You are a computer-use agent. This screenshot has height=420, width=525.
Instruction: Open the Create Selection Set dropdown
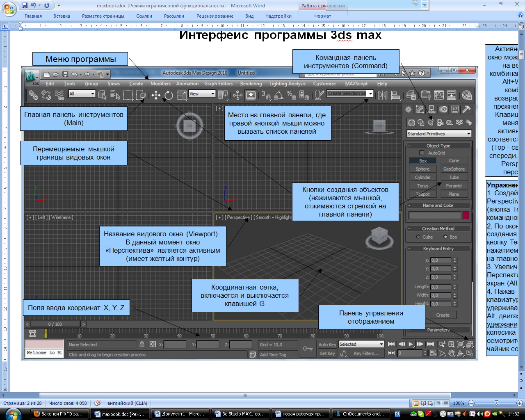point(350,94)
